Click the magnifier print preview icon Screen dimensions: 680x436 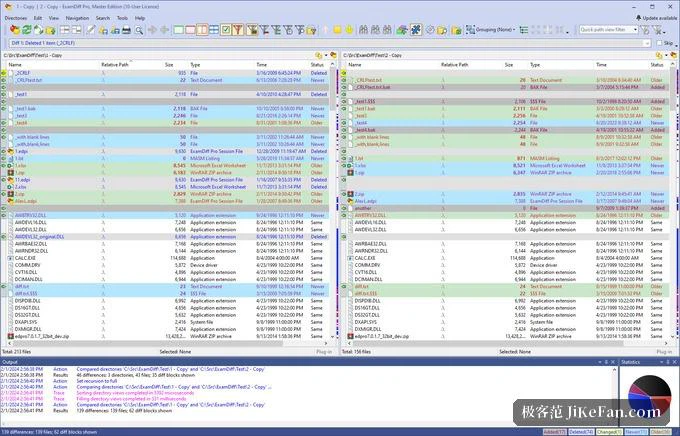139,30
